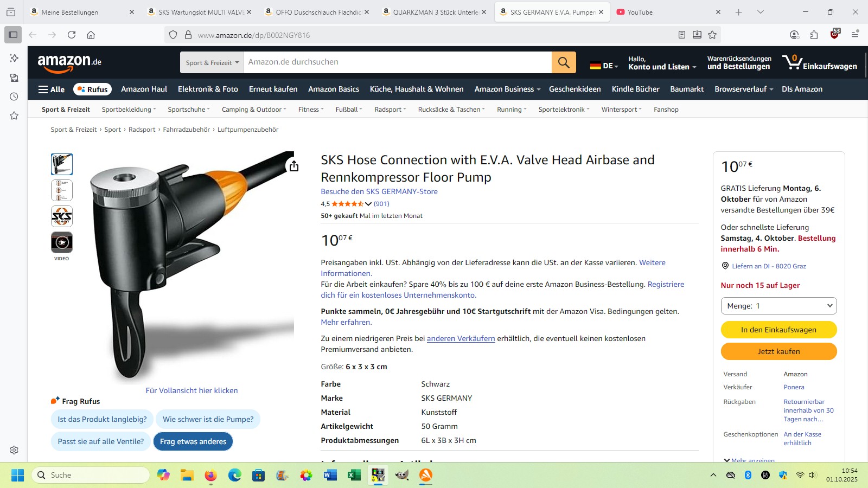The height and width of the screenshot is (488, 868).
Task: Click the orange Amazon search magnifier button
Action: (x=564, y=62)
